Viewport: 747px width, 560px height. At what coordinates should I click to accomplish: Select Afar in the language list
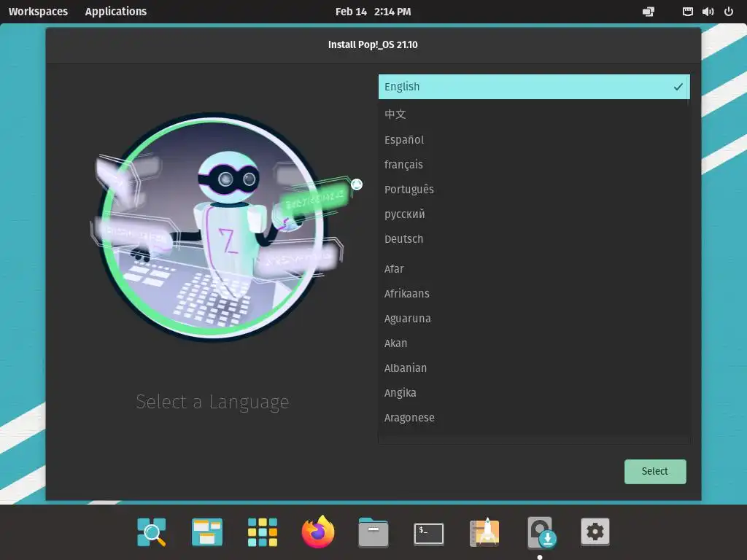pos(534,268)
